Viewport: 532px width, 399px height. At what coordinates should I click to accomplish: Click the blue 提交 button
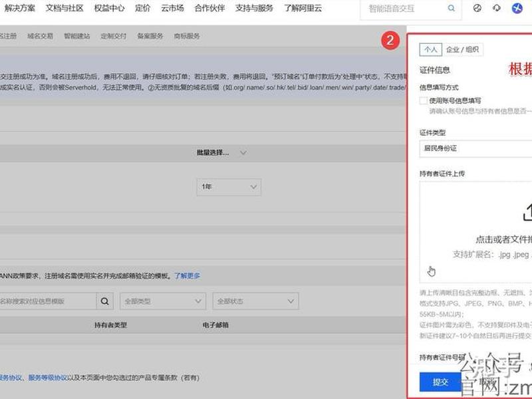tap(440, 382)
